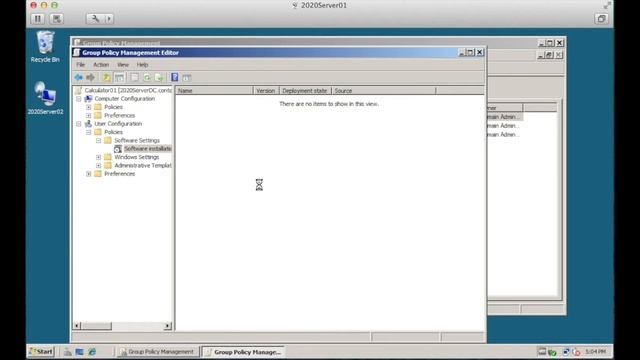Screen dimensions: 640x360
Task: Click the Back arrow in the editor toolbar
Action: point(78,78)
